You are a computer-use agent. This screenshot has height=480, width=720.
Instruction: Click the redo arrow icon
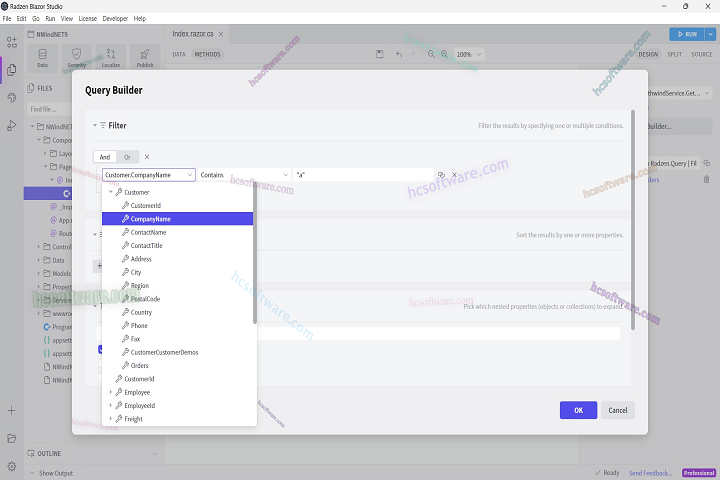[412, 54]
